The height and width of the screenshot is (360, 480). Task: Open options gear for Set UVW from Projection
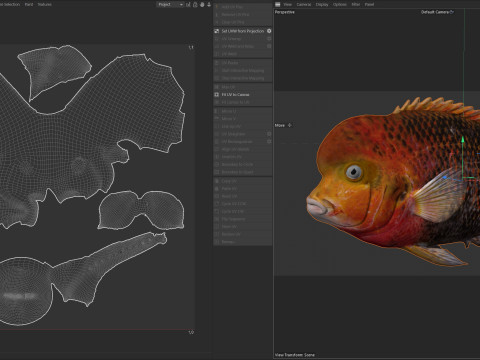click(269, 31)
